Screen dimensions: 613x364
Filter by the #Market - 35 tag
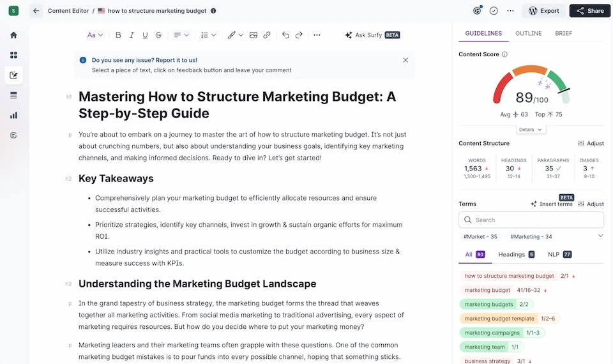pyautogui.click(x=480, y=236)
